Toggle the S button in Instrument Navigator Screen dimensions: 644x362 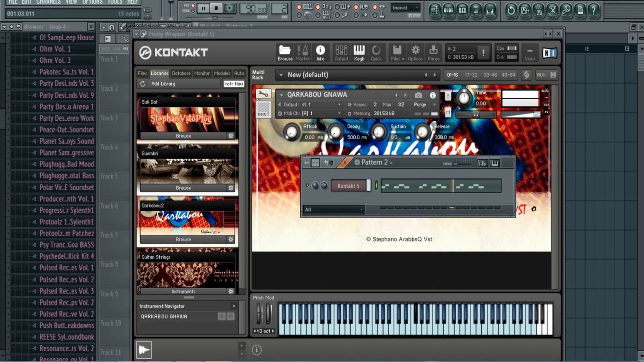click(221, 316)
